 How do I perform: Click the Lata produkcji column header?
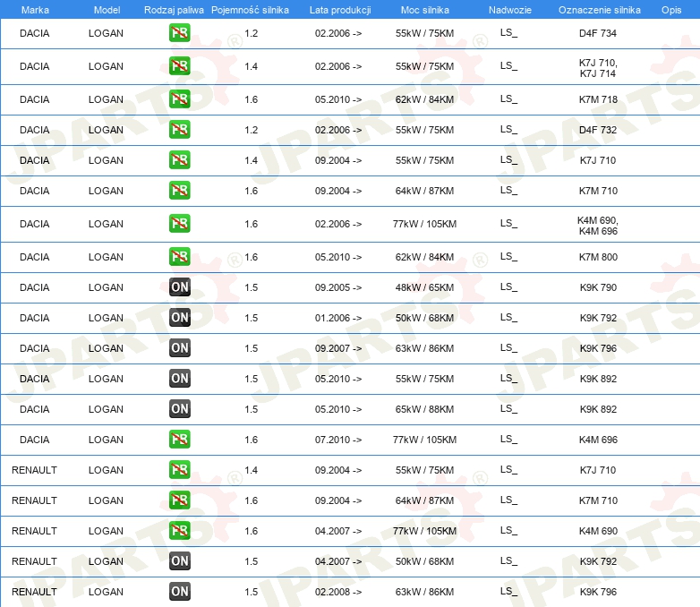click(340, 10)
